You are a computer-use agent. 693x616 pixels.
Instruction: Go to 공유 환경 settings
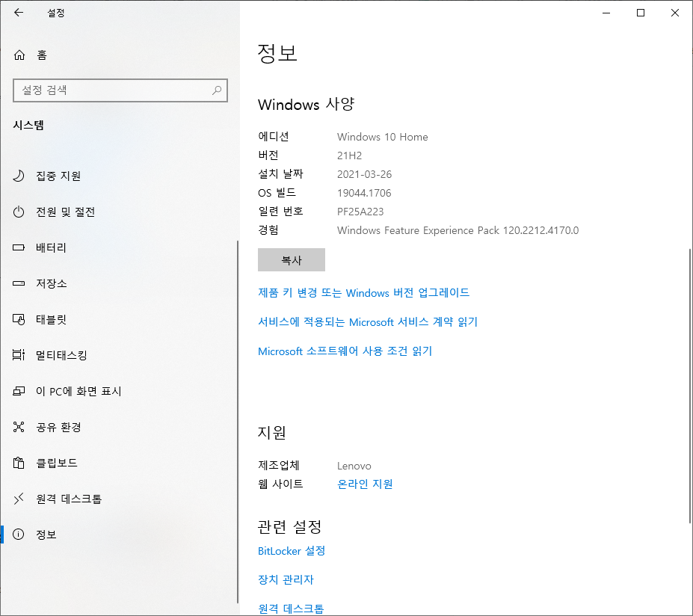point(118,427)
